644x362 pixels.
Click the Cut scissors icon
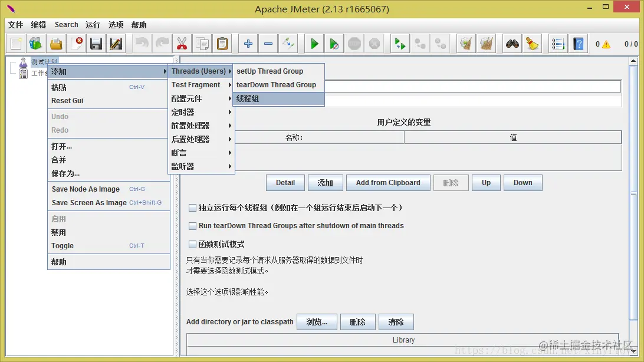pyautogui.click(x=182, y=44)
